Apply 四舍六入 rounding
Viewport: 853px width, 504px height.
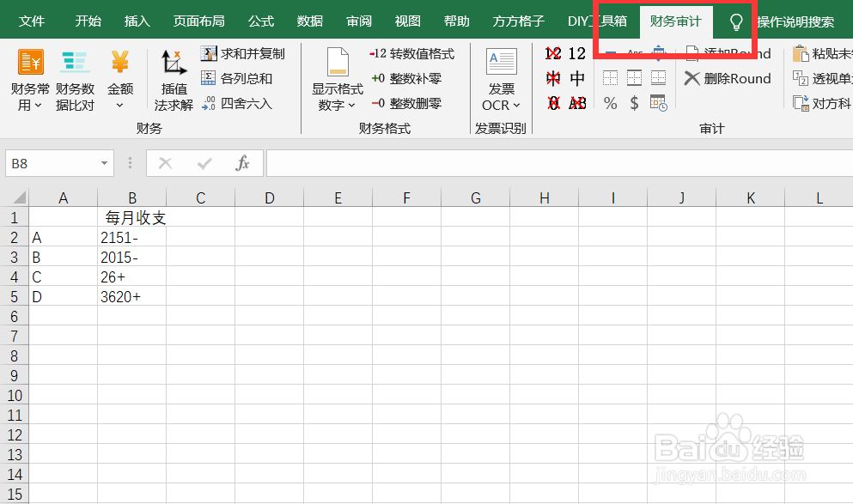pyautogui.click(x=236, y=103)
